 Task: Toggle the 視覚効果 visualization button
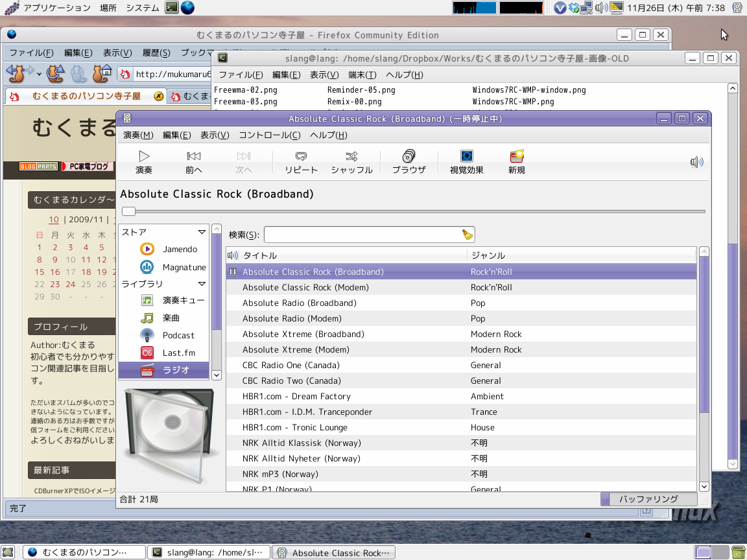(466, 163)
